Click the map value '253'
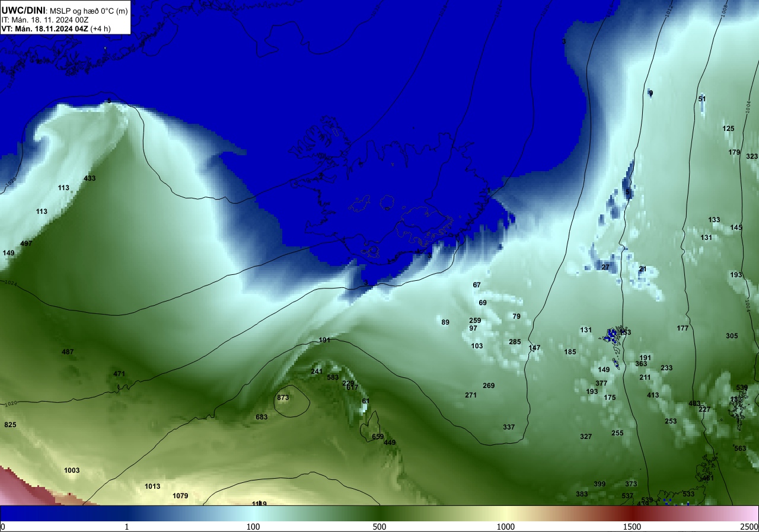759x532 pixels. [x=671, y=421]
